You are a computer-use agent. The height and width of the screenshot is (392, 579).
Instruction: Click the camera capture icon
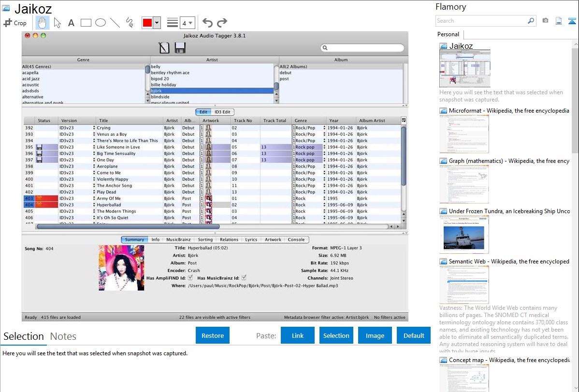click(x=545, y=21)
